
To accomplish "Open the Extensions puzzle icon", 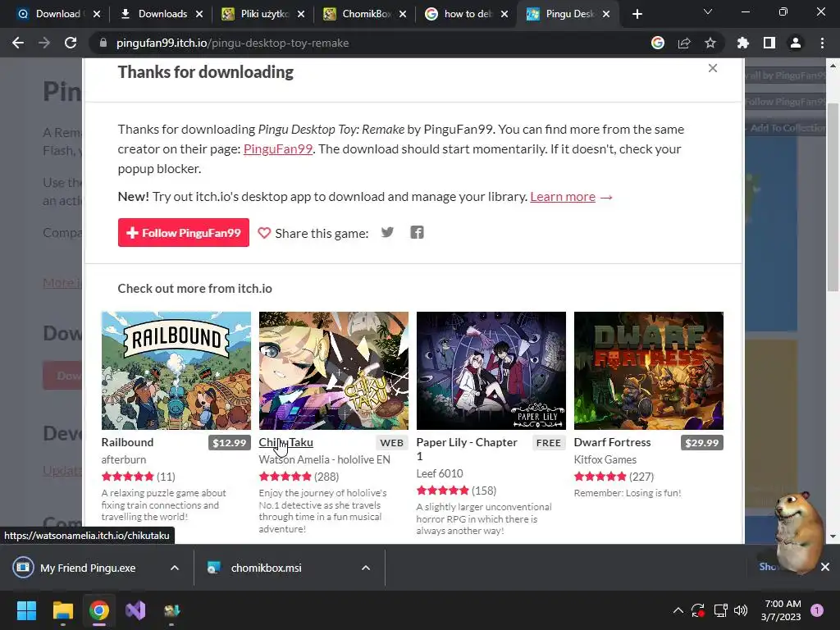I will point(743,43).
